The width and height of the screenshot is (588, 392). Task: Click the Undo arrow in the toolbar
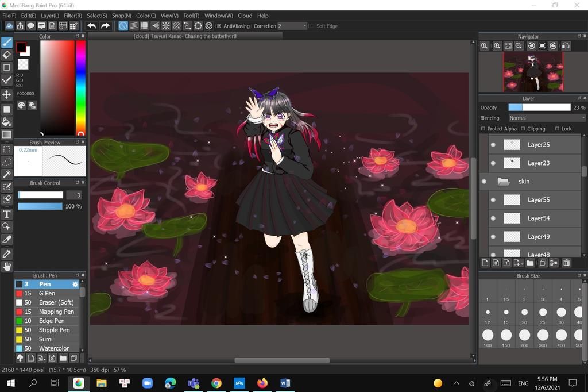(91, 26)
